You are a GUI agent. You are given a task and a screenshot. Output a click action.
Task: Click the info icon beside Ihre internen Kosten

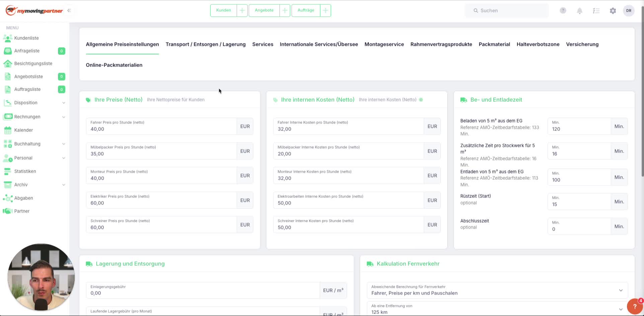point(421,100)
